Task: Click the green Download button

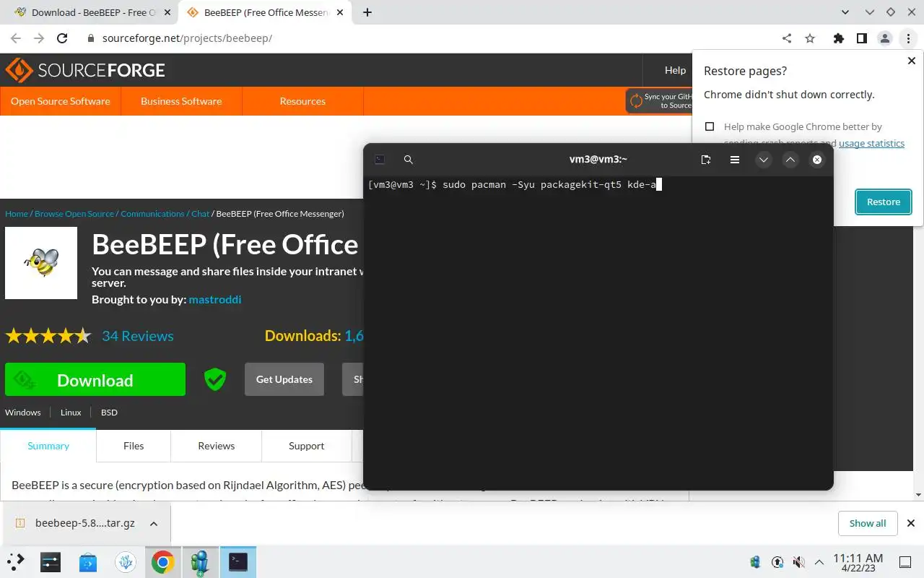Action: point(95,379)
